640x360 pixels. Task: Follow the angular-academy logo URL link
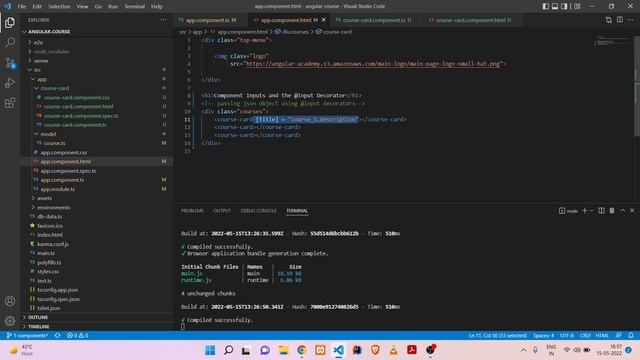coord(373,64)
